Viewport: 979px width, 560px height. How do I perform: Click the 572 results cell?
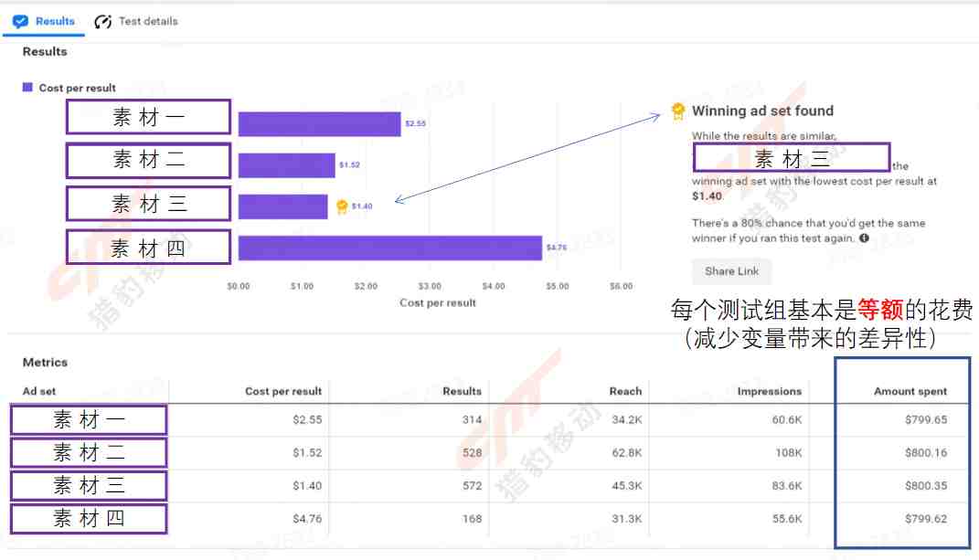coord(472,486)
